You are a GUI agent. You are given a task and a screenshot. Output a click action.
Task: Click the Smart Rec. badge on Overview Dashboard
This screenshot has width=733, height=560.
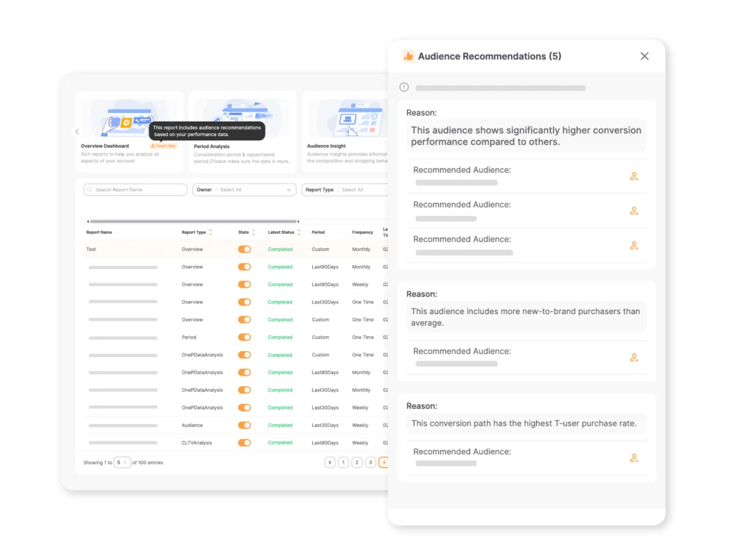click(164, 146)
